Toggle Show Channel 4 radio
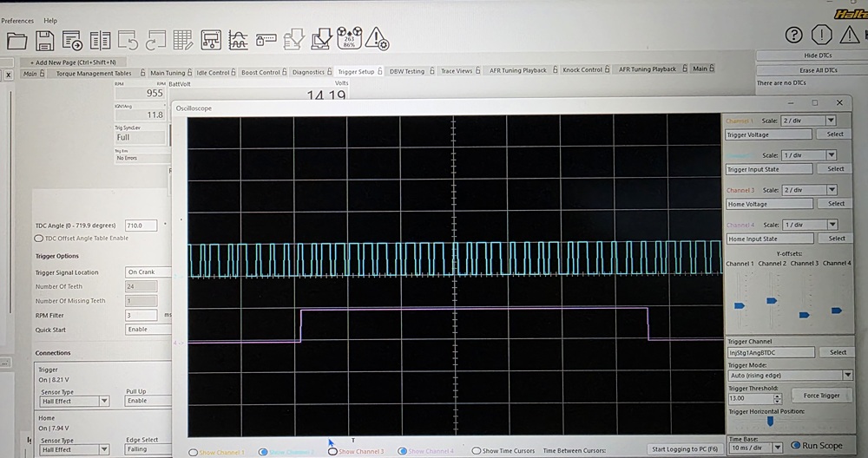 [402, 451]
